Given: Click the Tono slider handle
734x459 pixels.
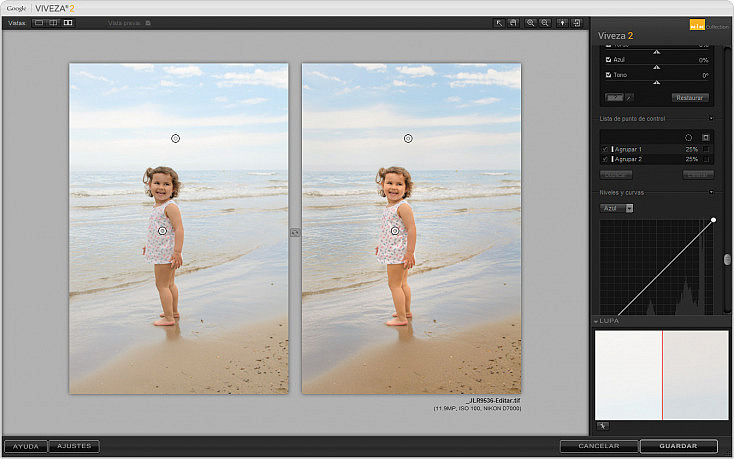Looking at the screenshot, I should click(x=657, y=82).
